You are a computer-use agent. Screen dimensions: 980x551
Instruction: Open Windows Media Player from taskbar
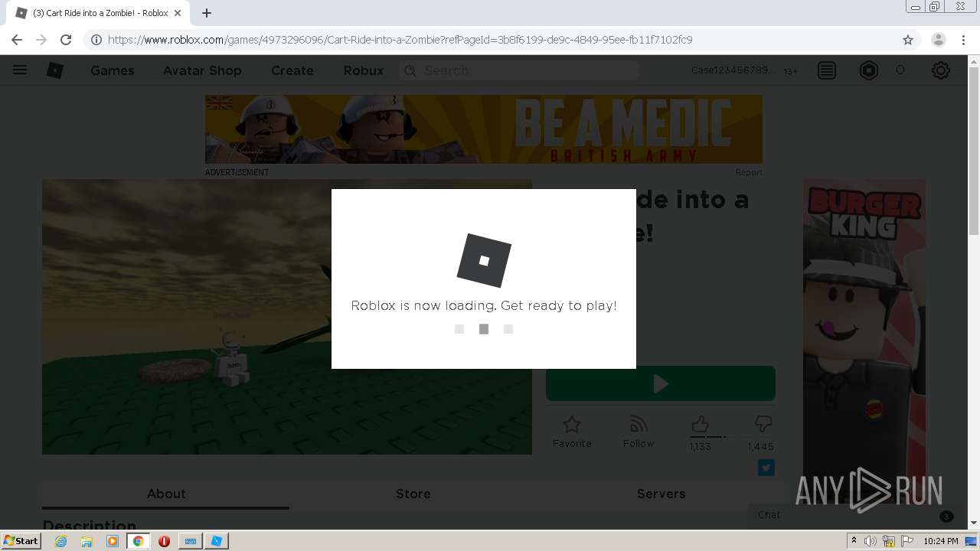[x=113, y=541]
